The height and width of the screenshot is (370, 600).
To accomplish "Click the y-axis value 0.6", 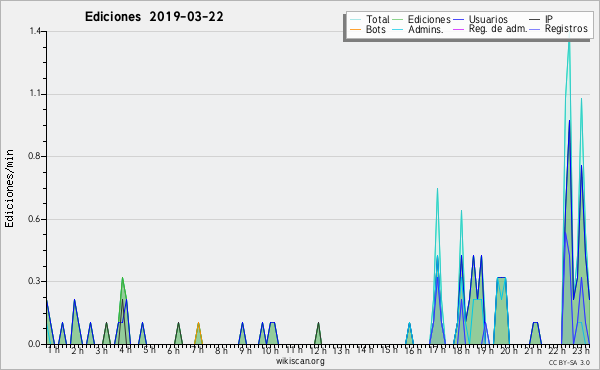I will [34, 219].
